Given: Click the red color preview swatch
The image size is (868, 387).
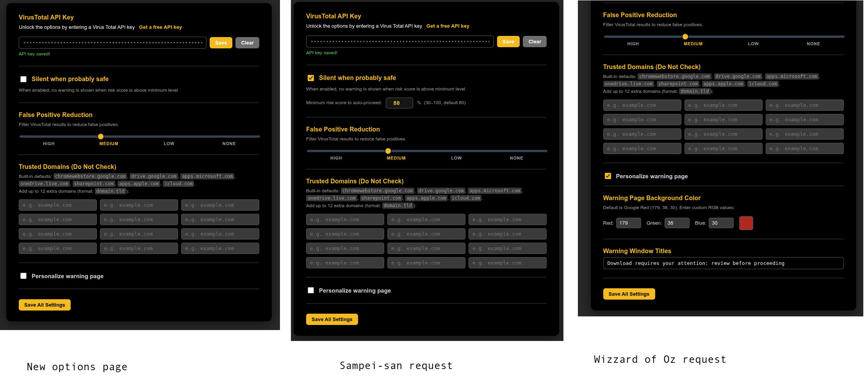Looking at the screenshot, I should (746, 223).
